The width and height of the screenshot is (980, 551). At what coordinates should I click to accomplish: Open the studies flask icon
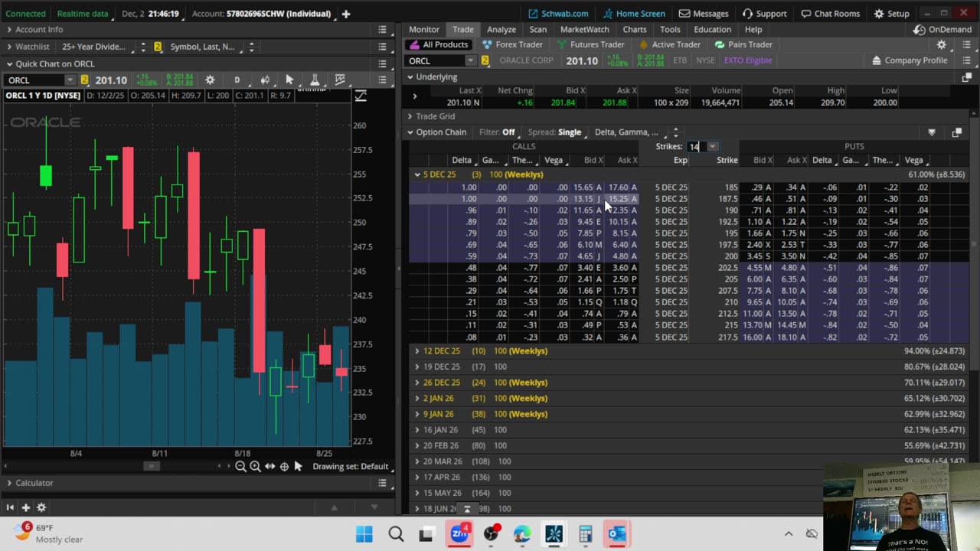(x=314, y=80)
